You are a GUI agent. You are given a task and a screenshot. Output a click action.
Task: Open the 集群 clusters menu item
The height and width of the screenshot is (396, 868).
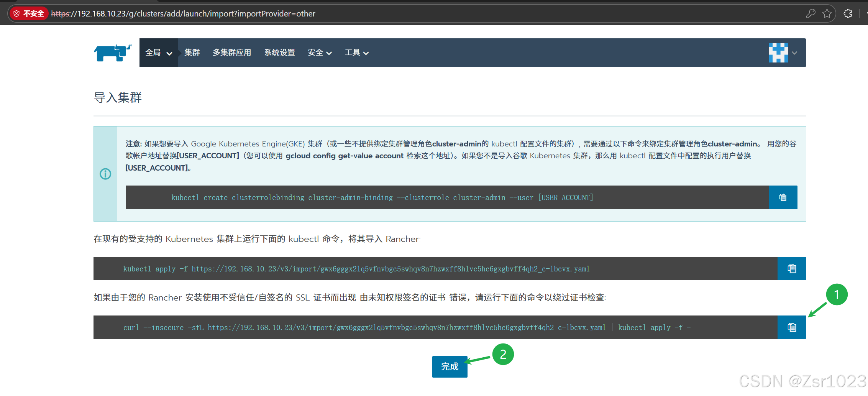click(192, 53)
